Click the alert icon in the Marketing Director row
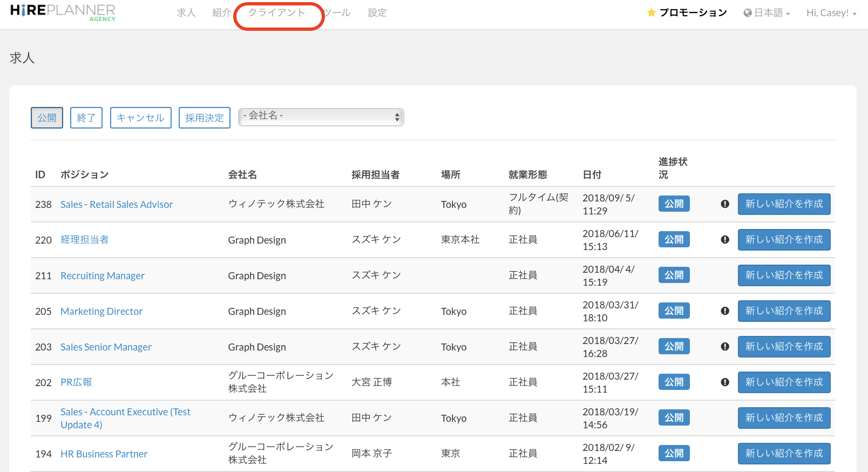Screen dimensions: 868x472 point(725,311)
